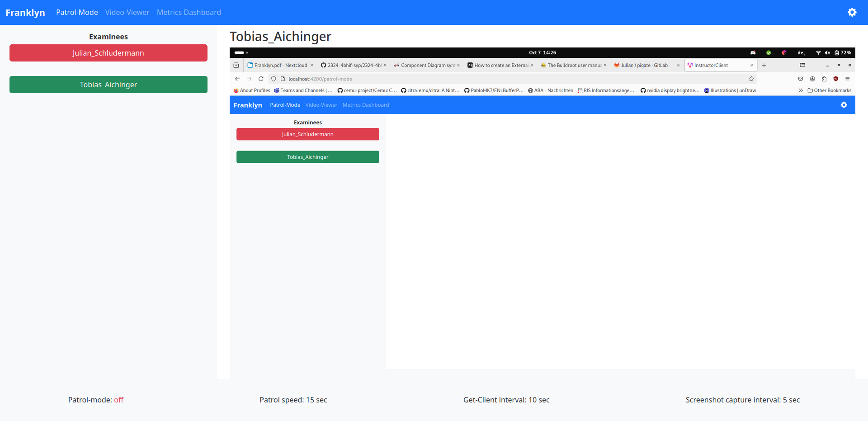The image size is (868, 421).
Task: Click the back arrow in the captured browser
Action: (x=237, y=79)
